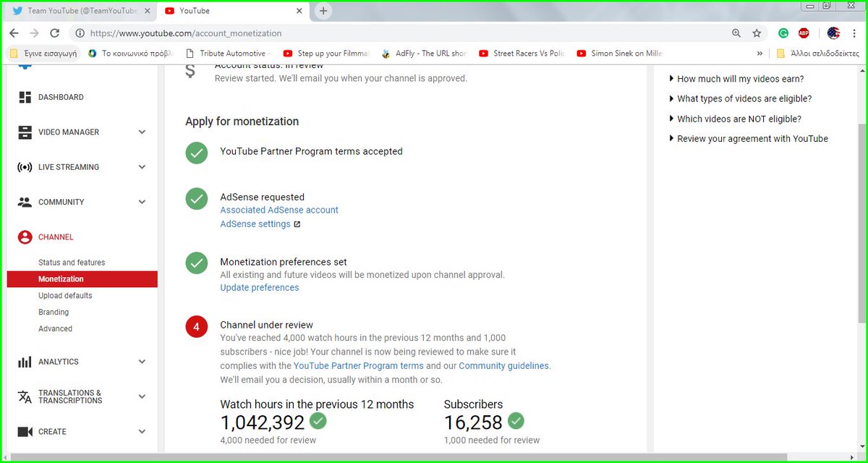Open the 'Έγινε εισαγωγή' bookmarks folder
The height and width of the screenshot is (463, 868).
click(43, 54)
